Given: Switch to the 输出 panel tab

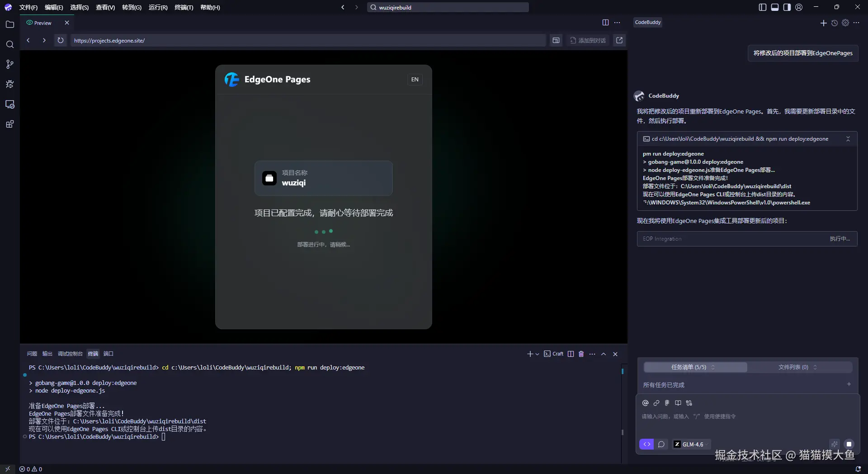Looking at the screenshot, I should point(47,354).
